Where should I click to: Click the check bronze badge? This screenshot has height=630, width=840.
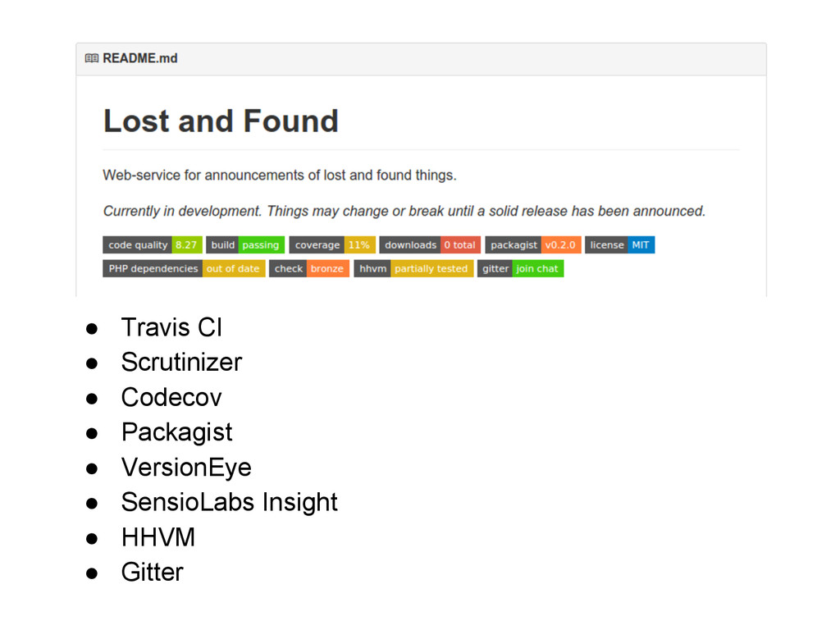coord(309,268)
